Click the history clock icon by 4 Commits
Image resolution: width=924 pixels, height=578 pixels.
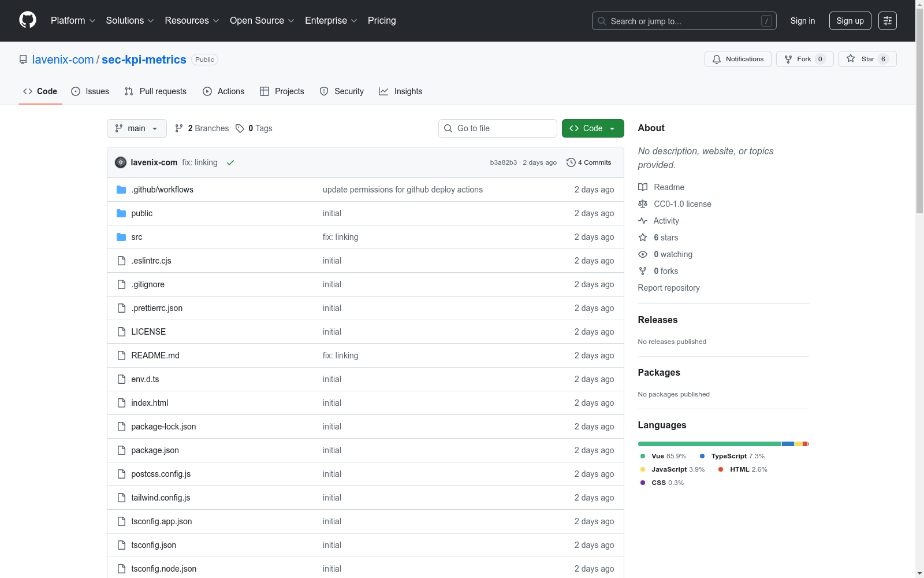click(571, 162)
